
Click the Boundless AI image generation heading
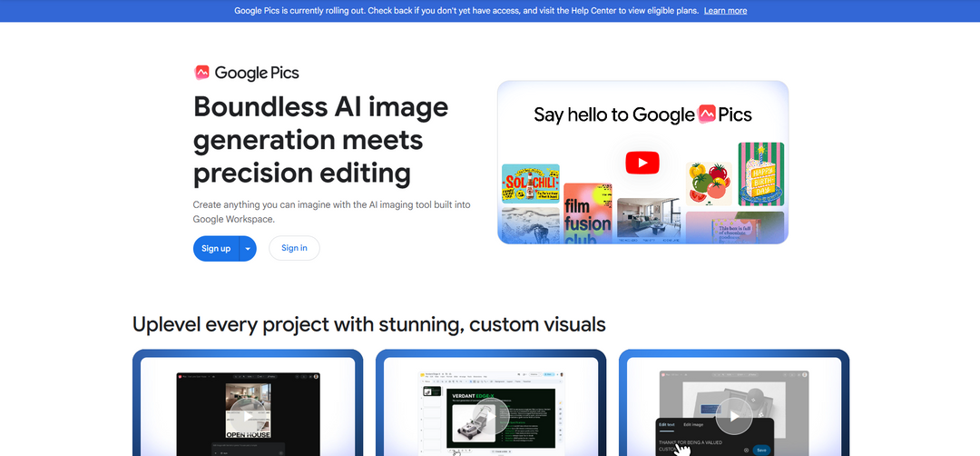320,140
